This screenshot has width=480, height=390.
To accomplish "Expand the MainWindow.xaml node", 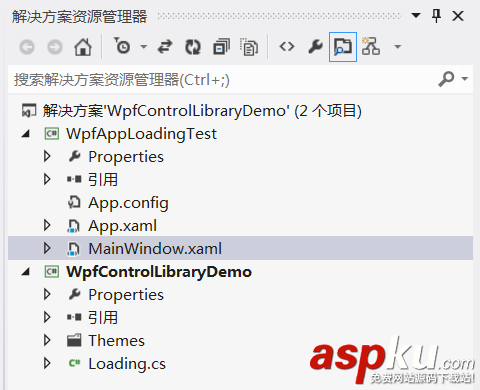I will coord(47,248).
